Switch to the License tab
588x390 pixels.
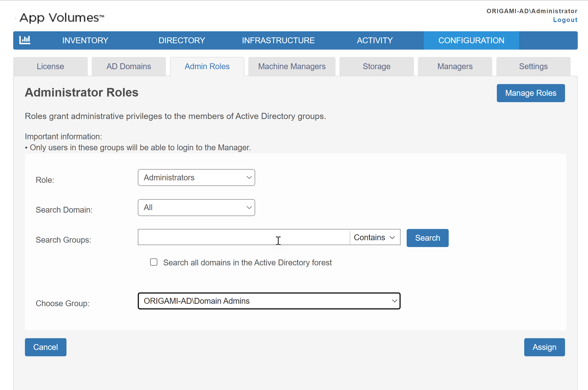(51, 66)
